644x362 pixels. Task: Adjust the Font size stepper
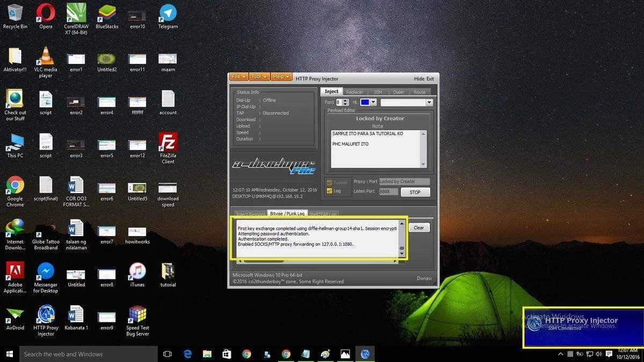pyautogui.click(x=346, y=102)
